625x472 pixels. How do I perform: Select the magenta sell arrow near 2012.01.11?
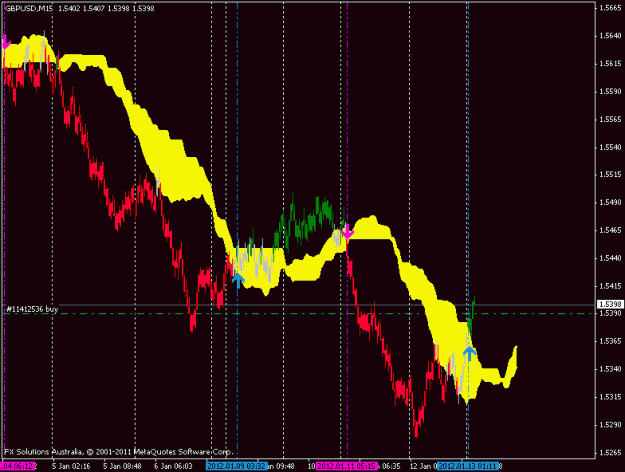348,232
